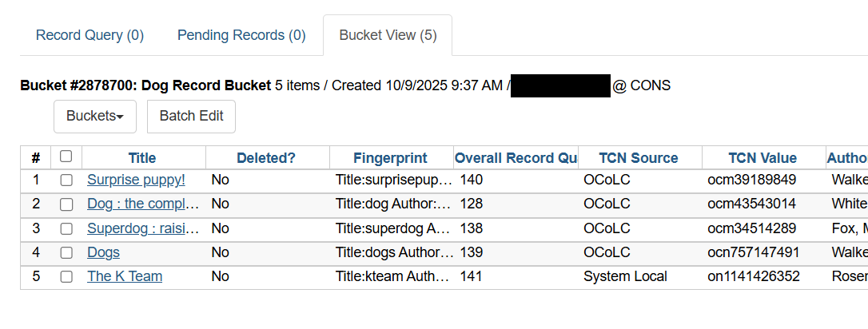868x329 pixels.
Task: Check the row 4 Dogs checkbox
Action: point(66,253)
